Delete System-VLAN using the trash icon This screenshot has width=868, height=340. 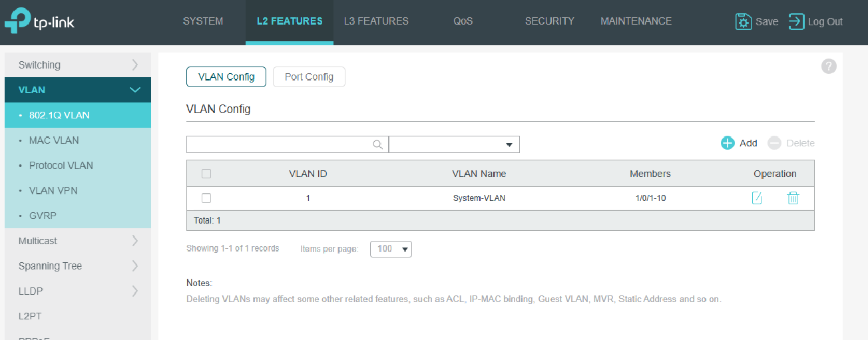(793, 198)
